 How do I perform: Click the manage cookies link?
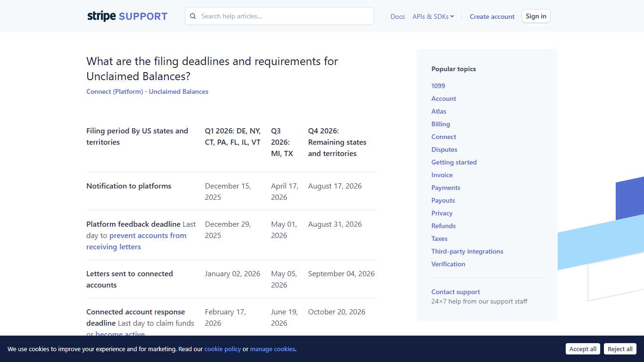pyautogui.click(x=272, y=349)
